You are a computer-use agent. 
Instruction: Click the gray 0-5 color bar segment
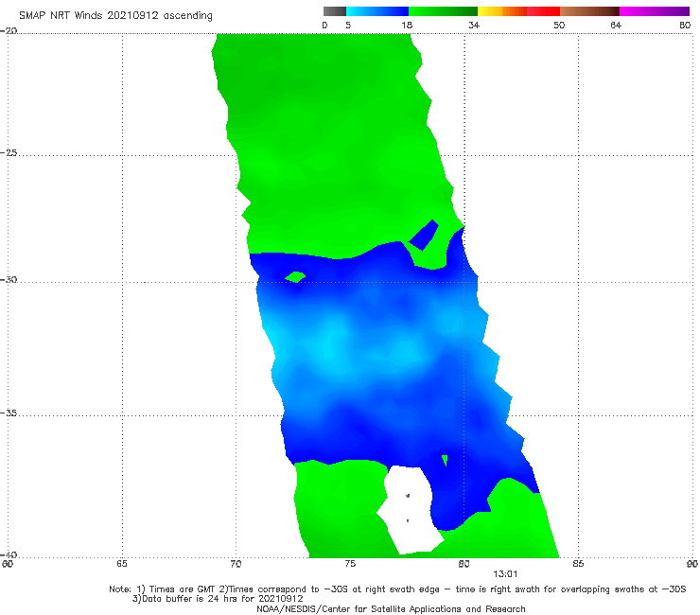point(335,11)
